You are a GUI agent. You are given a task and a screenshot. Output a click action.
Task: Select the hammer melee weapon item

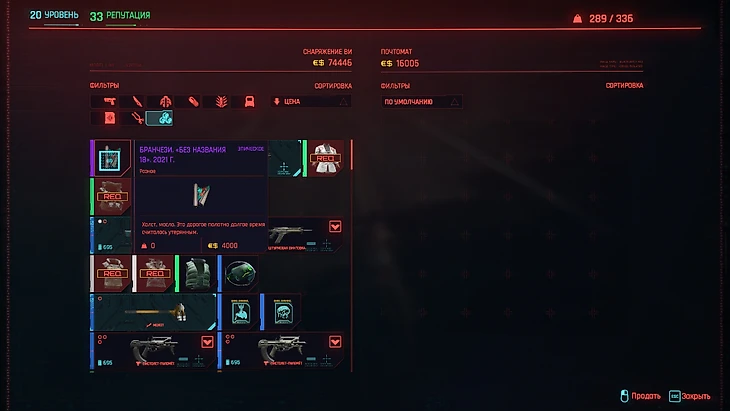(153, 312)
